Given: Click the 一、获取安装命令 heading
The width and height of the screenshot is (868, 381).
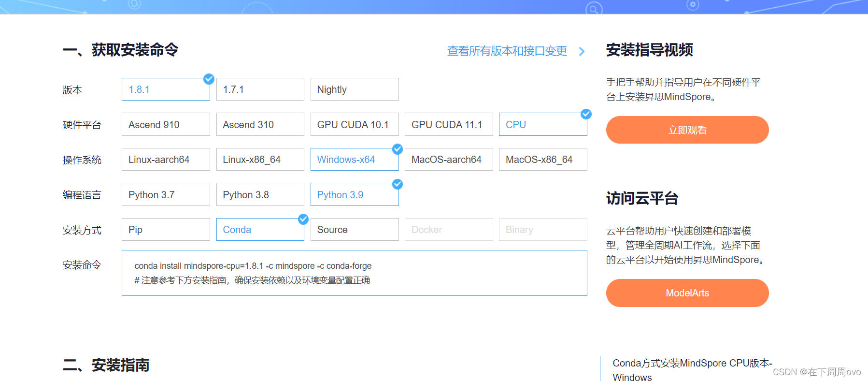Looking at the screenshot, I should (121, 50).
